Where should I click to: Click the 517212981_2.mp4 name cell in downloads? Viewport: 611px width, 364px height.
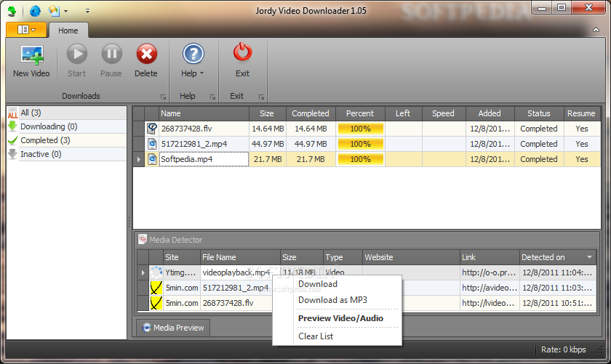pyautogui.click(x=204, y=144)
